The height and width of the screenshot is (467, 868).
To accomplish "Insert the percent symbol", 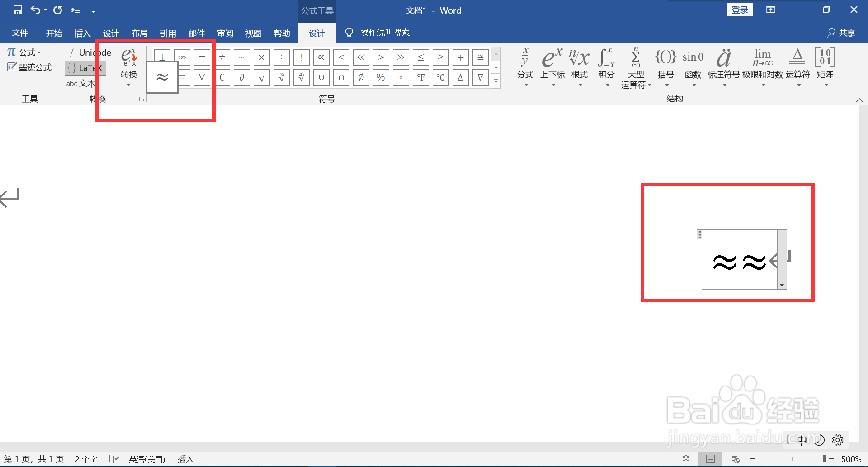I will pyautogui.click(x=381, y=77).
